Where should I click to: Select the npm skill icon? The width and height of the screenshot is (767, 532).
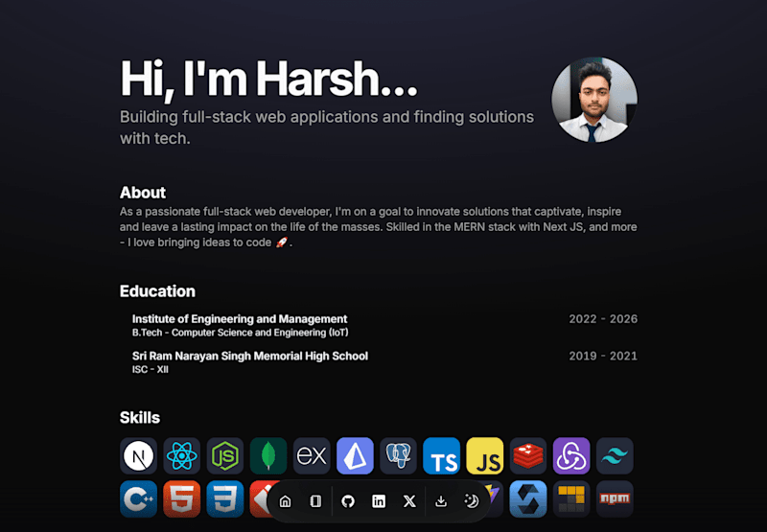(x=615, y=498)
